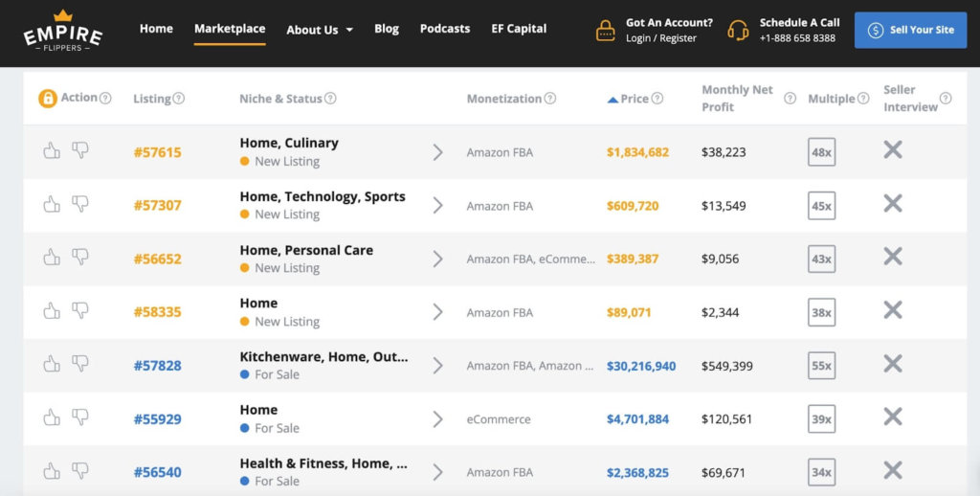Screen dimensions: 980x496
Task: Go to the Blog page
Action: pos(387,29)
